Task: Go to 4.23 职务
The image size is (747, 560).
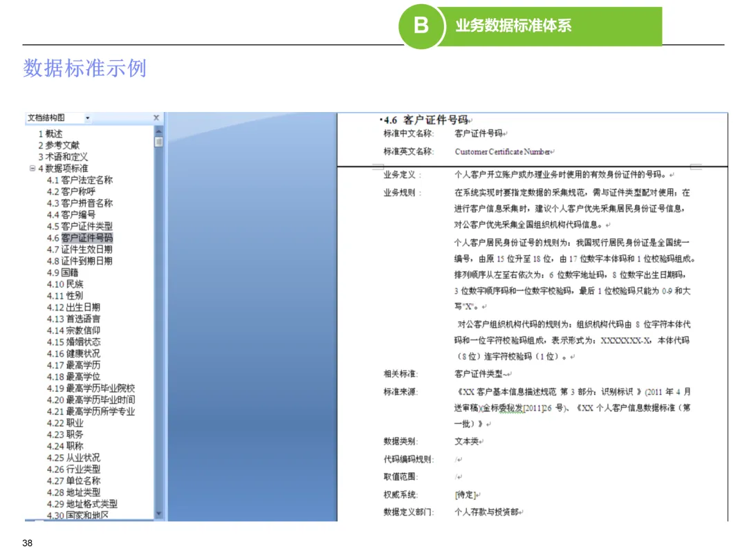Action: point(65,434)
